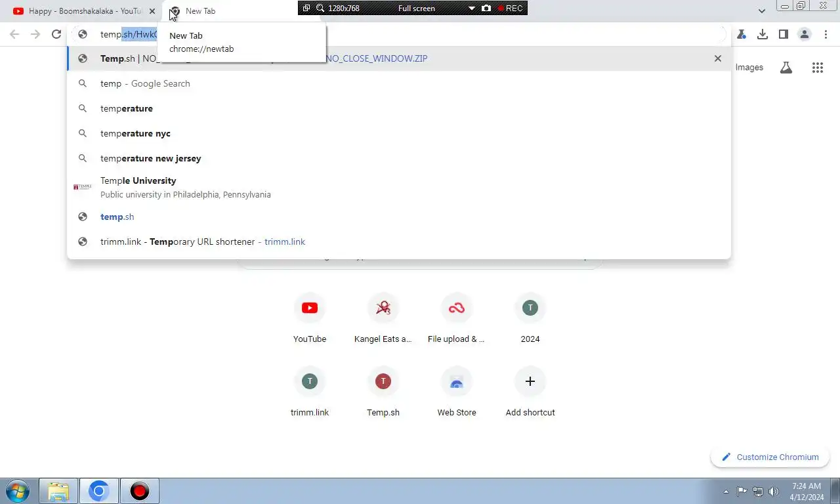The height and width of the screenshot is (504, 840).
Task: Reload the page with the refresh icon
Action: [56, 34]
